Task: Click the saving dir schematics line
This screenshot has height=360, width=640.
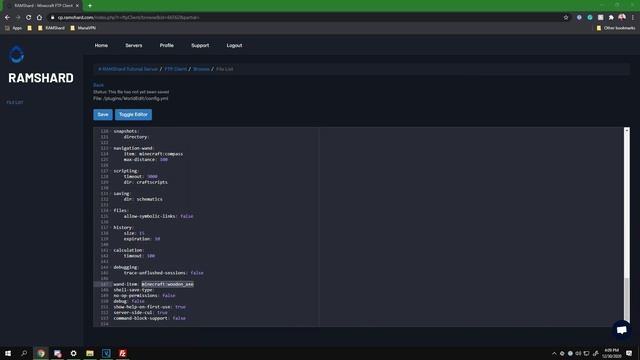Action: (143, 199)
